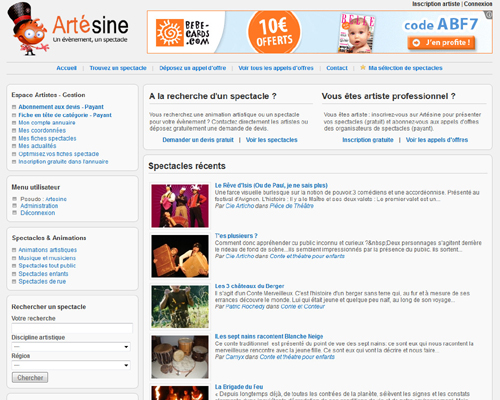Open Mes actualités
This screenshot has width=500, height=400.
point(37,146)
